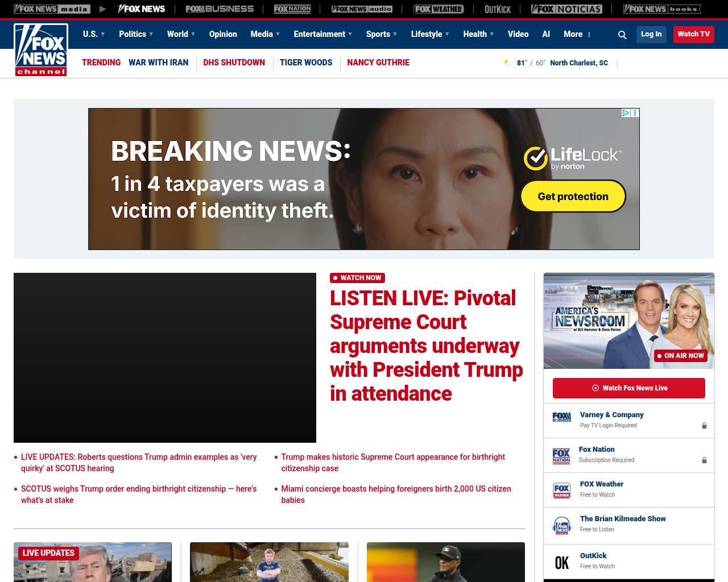
Task: Open the Opinion section
Action: [x=223, y=34]
